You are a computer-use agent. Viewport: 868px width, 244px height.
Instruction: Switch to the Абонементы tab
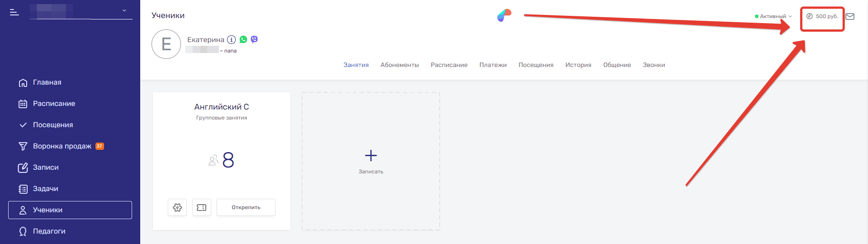(399, 65)
